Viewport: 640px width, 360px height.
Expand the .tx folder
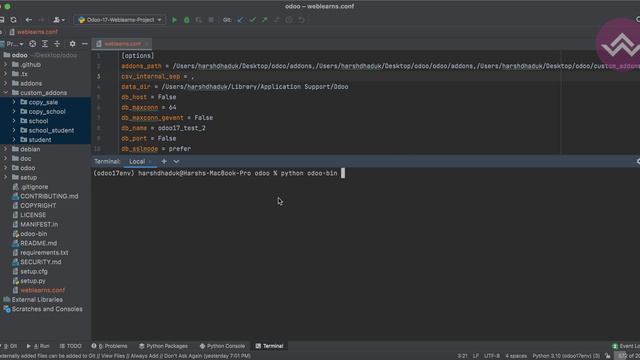[x=6, y=74]
